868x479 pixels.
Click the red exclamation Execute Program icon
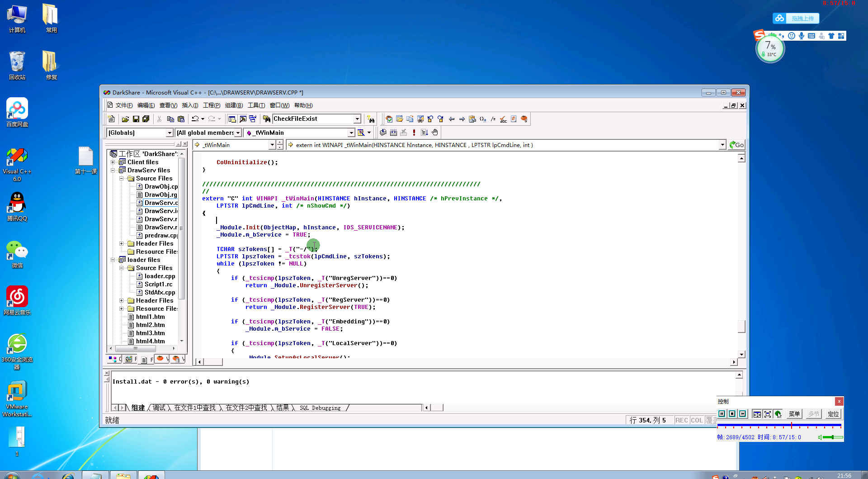(x=414, y=133)
